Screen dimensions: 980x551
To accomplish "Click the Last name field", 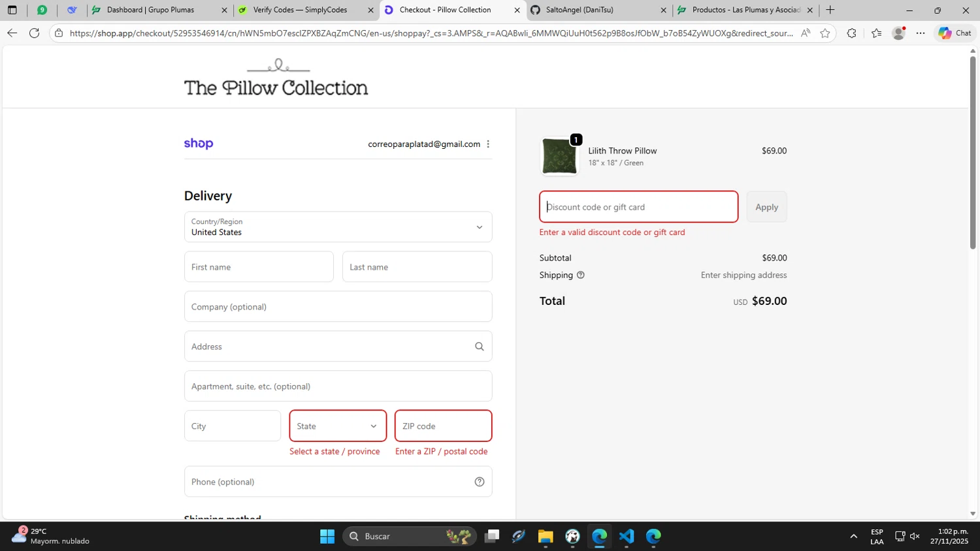I will click(x=417, y=267).
